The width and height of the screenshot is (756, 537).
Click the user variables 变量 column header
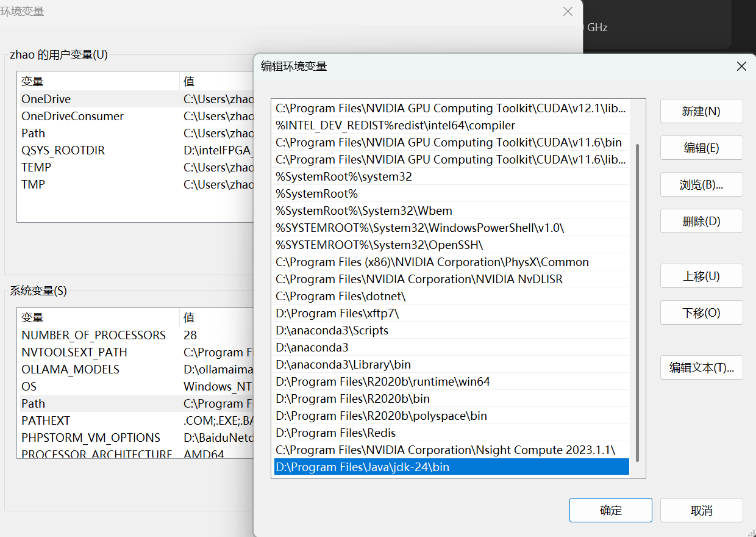pos(99,81)
